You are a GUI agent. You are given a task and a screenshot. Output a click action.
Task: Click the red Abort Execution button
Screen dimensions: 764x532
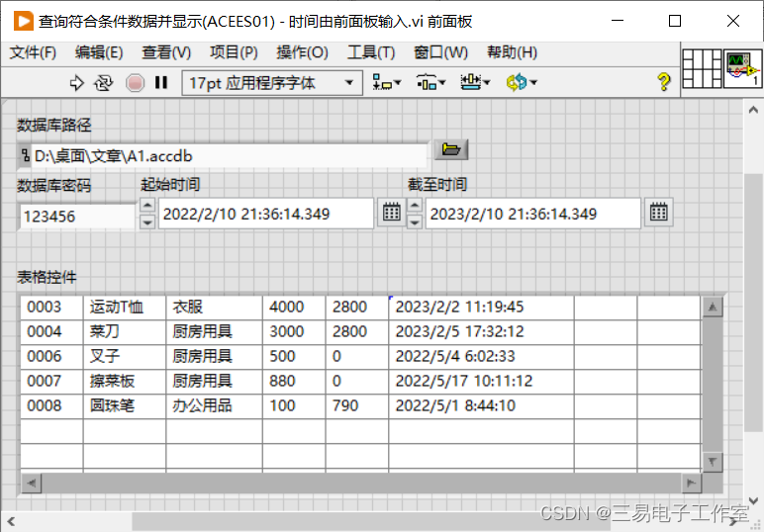(x=135, y=83)
